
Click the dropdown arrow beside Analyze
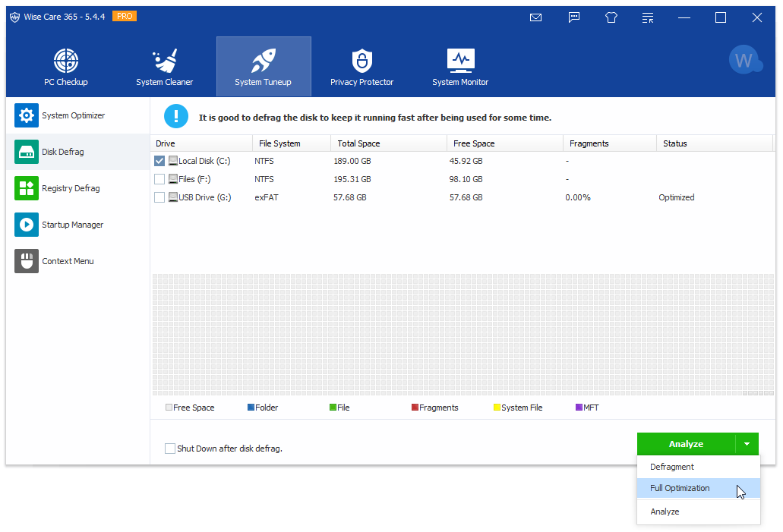747,444
